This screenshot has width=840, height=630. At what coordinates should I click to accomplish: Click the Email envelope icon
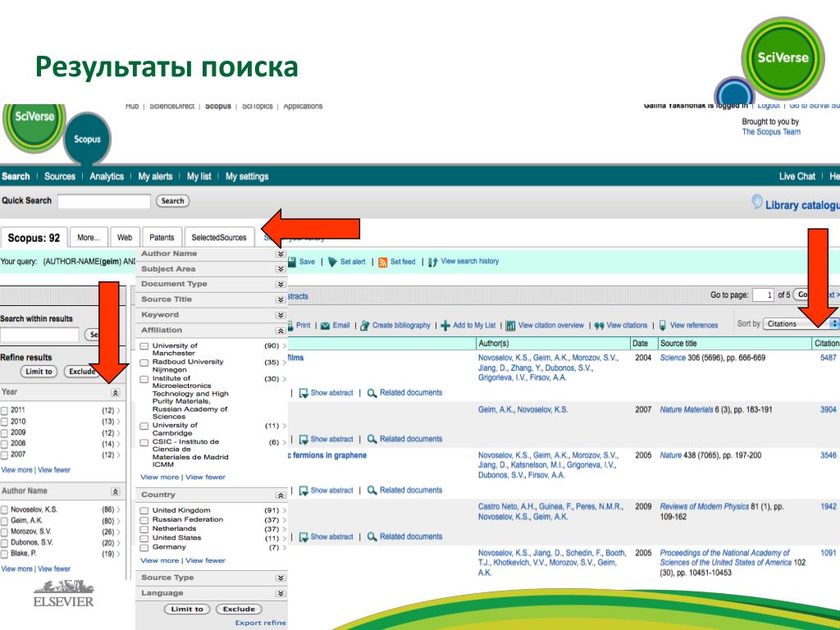[x=325, y=326]
